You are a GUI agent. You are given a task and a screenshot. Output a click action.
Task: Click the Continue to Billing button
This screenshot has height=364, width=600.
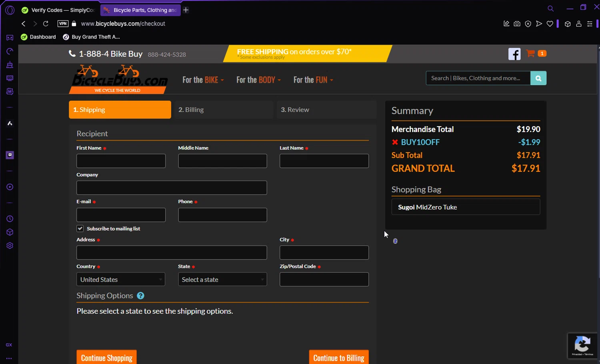(339, 358)
